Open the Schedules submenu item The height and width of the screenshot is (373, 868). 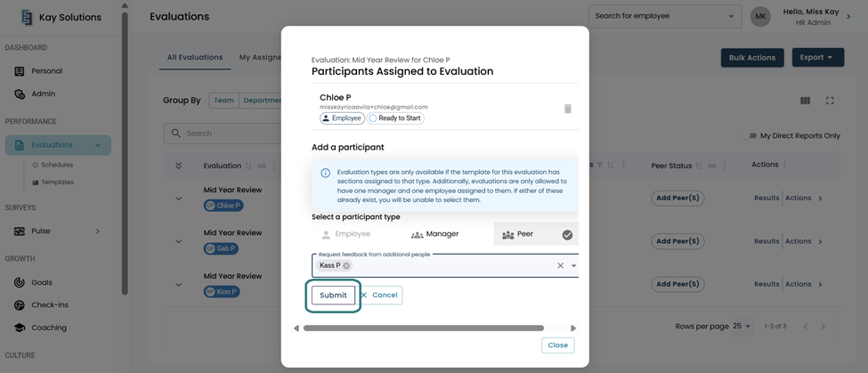click(57, 165)
